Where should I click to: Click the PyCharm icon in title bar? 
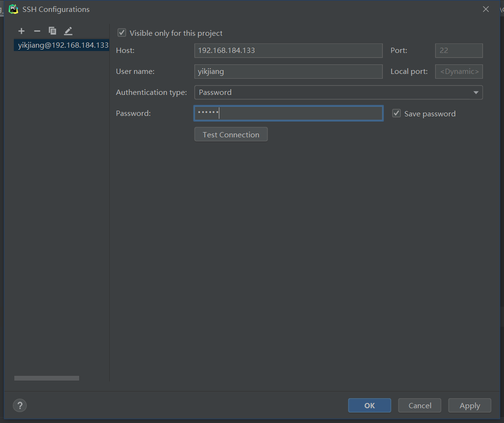point(13,9)
